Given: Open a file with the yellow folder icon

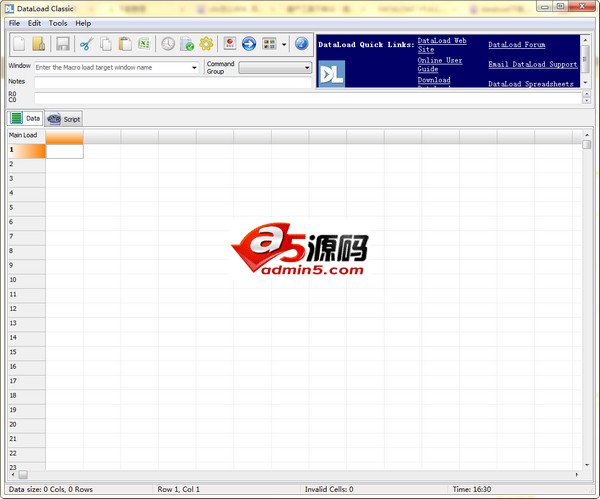Looking at the screenshot, I should click(39, 44).
